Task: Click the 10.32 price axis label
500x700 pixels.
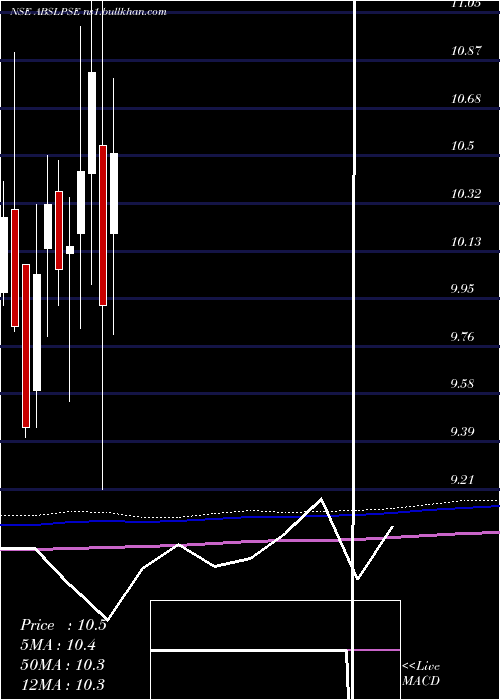Action: [466, 194]
